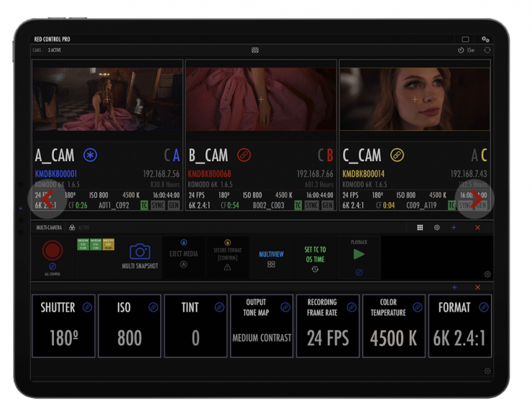Open the Recording Frame Rate 24 FPS selector
The image size is (532, 401).
328,338
